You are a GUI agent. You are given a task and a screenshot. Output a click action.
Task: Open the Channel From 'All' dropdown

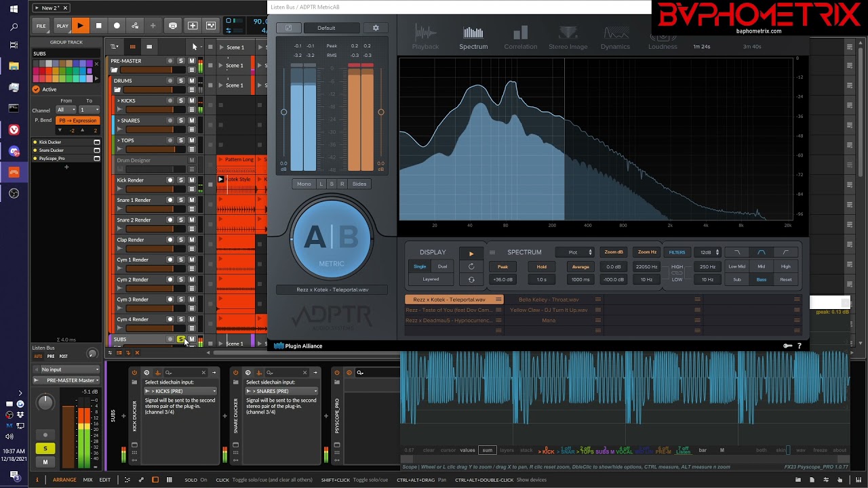65,110
